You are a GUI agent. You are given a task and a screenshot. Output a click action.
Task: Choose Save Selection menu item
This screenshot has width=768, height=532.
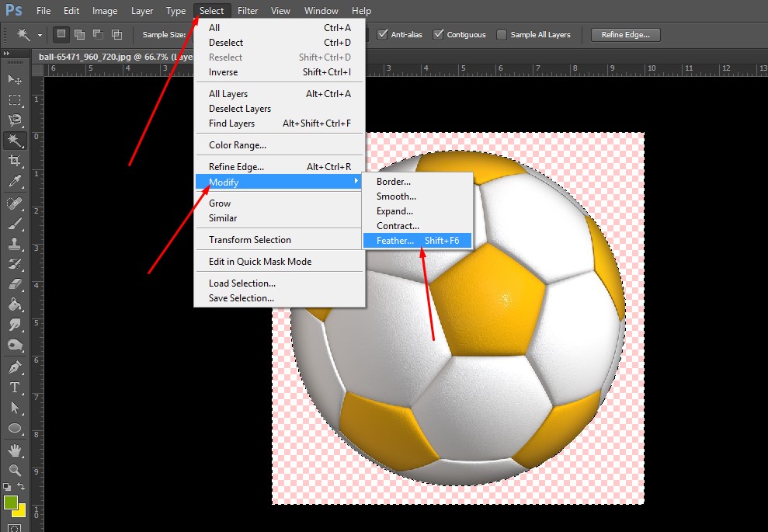coord(280,297)
